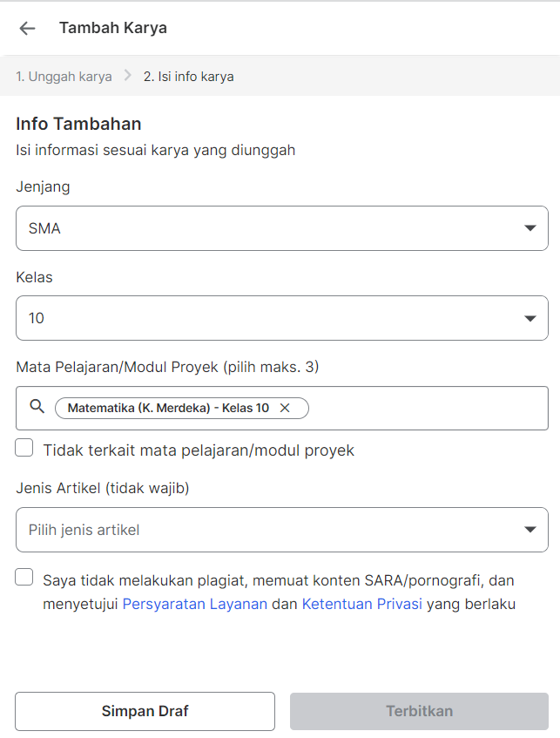Click the back arrow to return
The image size is (560, 738).
(27, 28)
